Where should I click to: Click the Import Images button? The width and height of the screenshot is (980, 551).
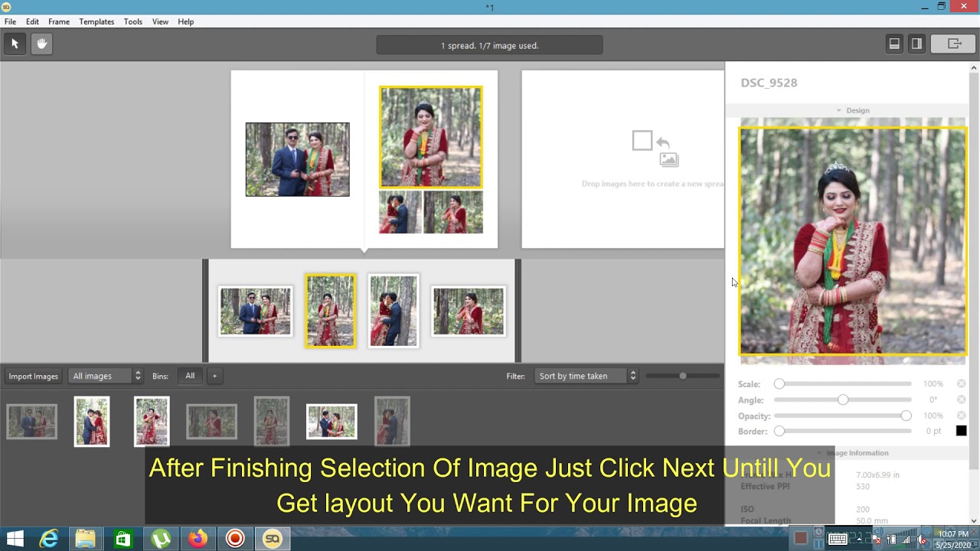(33, 376)
